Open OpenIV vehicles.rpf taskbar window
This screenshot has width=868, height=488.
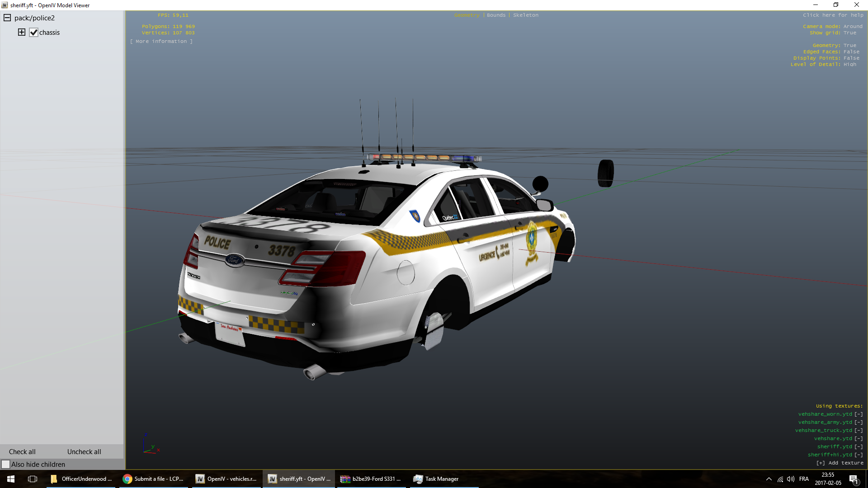[226, 479]
